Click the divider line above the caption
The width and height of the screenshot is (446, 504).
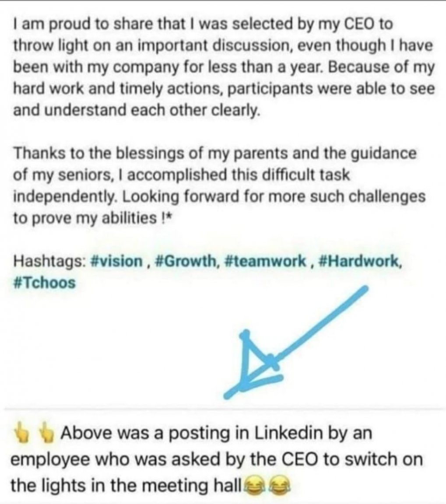point(223,409)
